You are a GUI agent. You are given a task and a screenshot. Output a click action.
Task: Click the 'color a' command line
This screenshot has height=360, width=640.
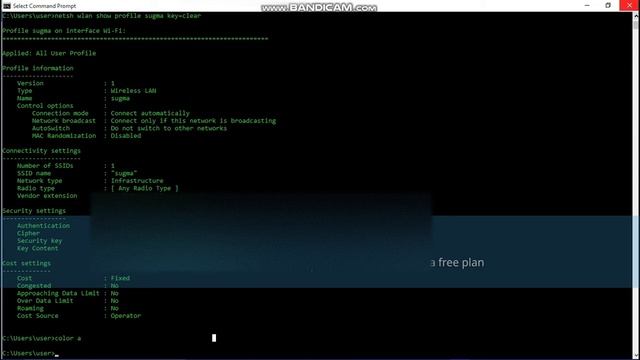click(x=42, y=338)
